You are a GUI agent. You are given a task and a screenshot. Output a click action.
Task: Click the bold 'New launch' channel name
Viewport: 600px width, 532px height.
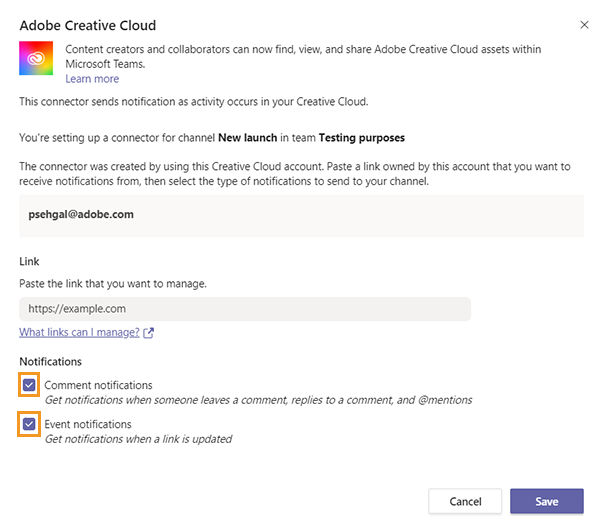tap(248, 138)
